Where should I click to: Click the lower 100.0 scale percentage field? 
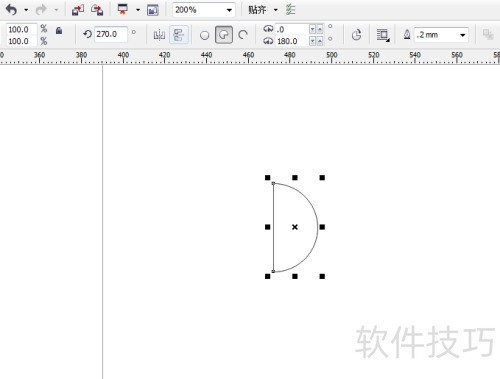(21, 41)
